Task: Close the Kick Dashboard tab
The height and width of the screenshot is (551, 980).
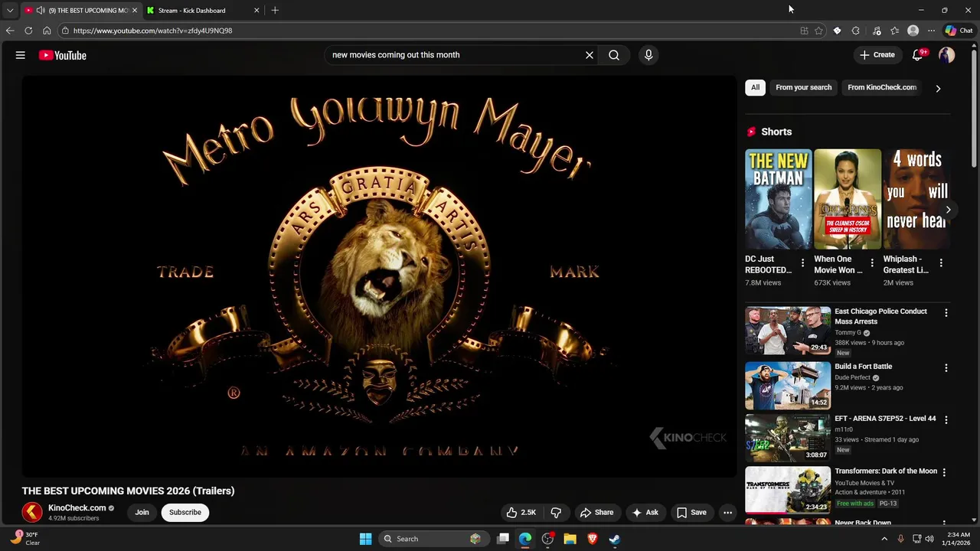Action: pos(256,10)
